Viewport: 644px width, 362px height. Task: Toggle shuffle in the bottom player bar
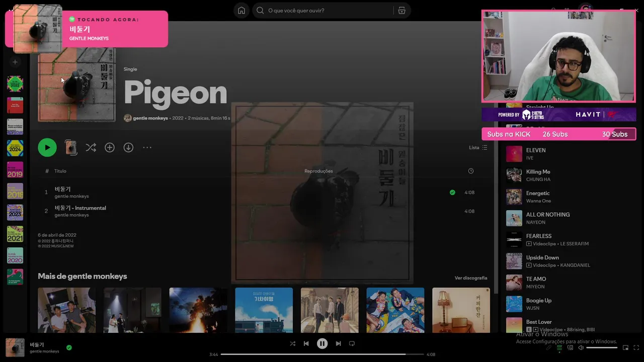(x=293, y=343)
